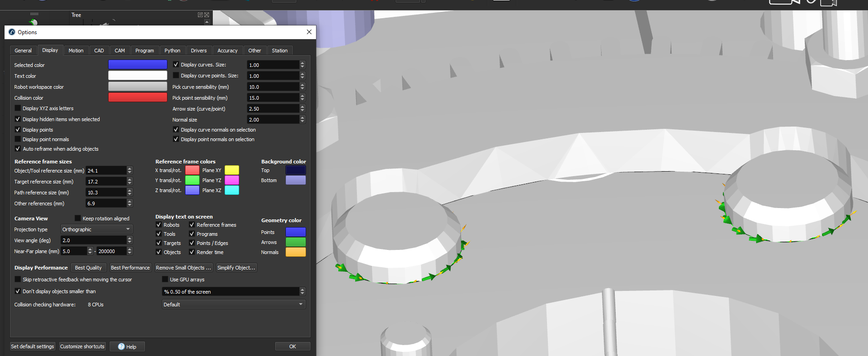
Task: Click Set default settings
Action: pyautogui.click(x=32, y=346)
